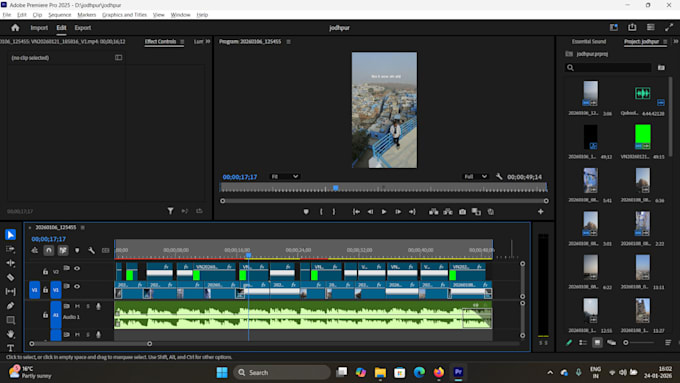Image resolution: width=680 pixels, height=383 pixels.
Task: Select the green screen clip thumbnail
Action: coord(642,137)
